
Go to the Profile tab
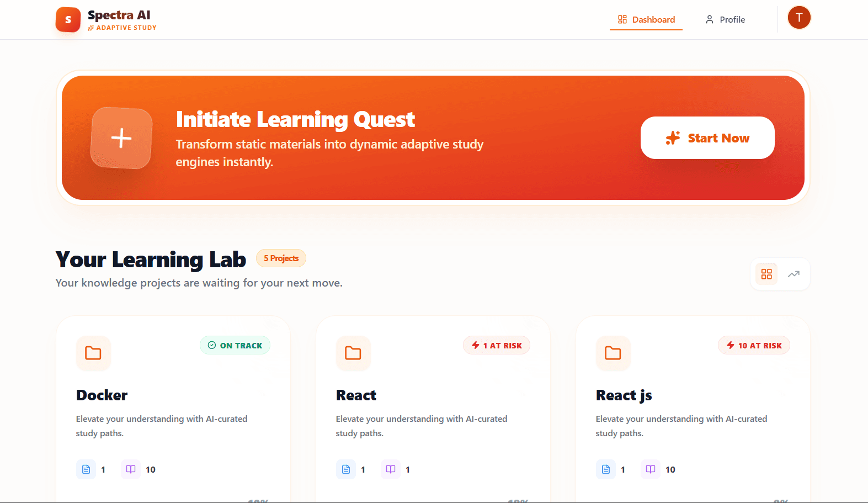(x=725, y=20)
